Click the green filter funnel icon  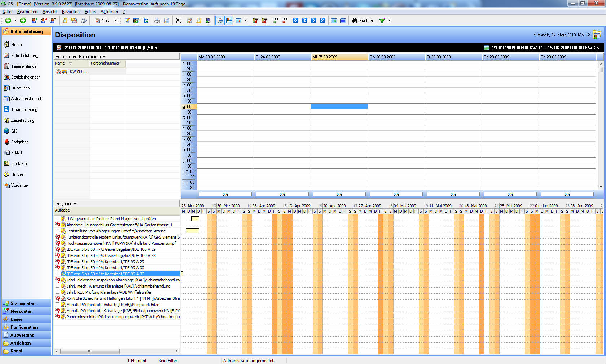point(382,21)
